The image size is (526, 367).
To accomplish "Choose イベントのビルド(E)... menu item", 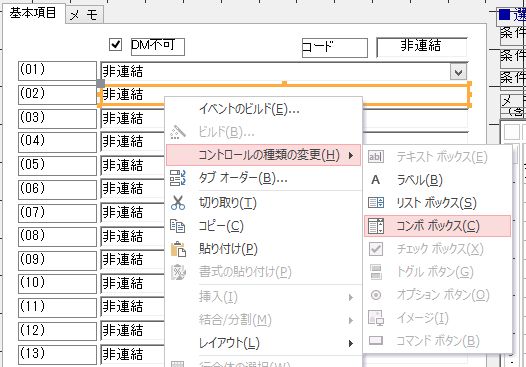I will (x=264, y=109).
